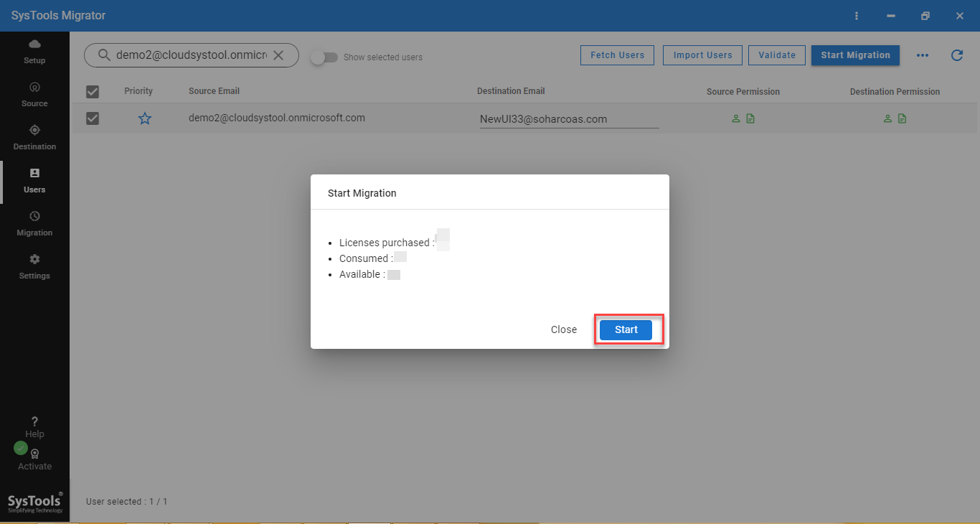
Task: Minimize the SysTools Migrator window
Action: (x=890, y=16)
